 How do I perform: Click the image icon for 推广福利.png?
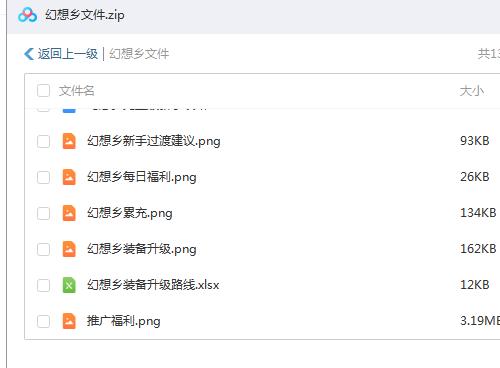(x=69, y=321)
